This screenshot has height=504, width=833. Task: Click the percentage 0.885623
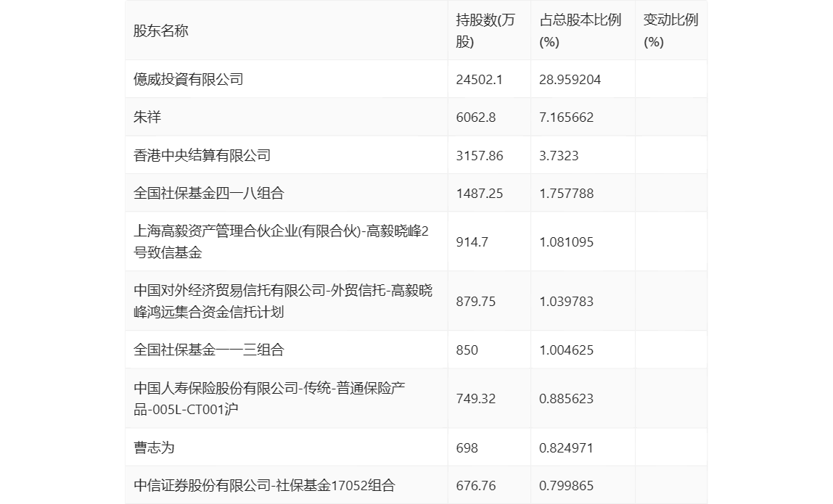566,399
